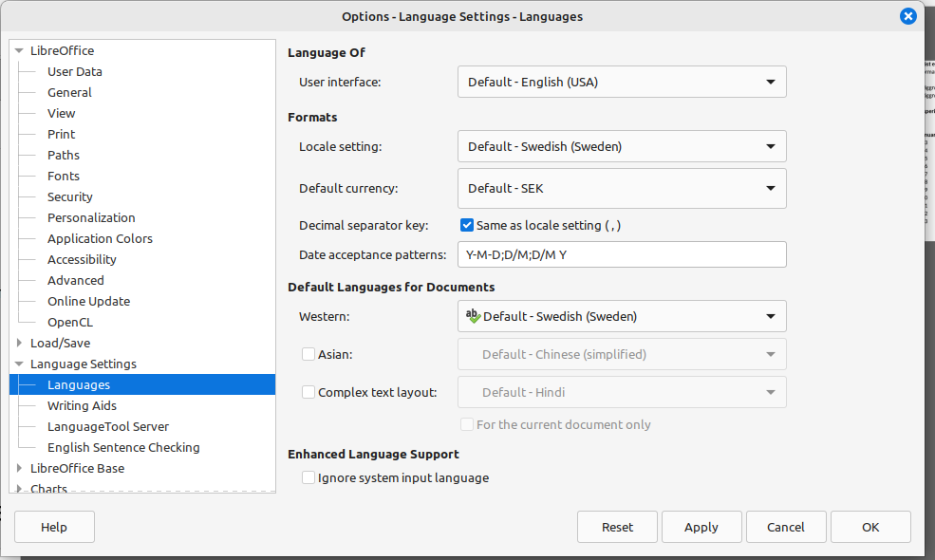Toggle For the current document only checkbox
935x560 pixels.
467,424
